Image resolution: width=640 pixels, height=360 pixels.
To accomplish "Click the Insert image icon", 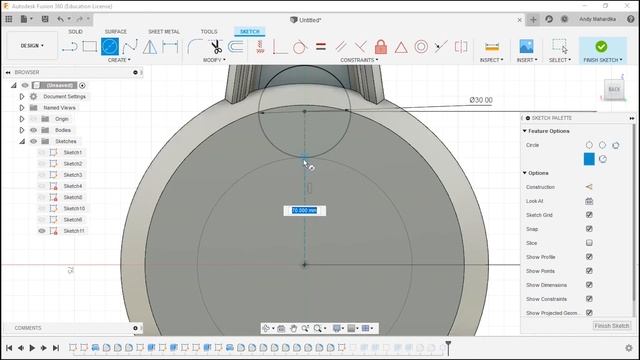I will (527, 47).
